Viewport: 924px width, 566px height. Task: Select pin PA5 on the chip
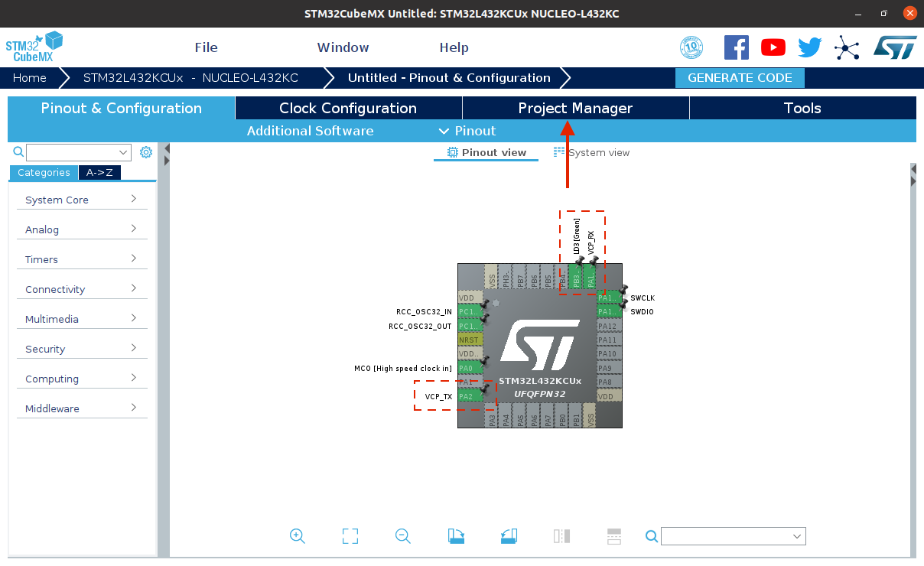[x=520, y=416]
